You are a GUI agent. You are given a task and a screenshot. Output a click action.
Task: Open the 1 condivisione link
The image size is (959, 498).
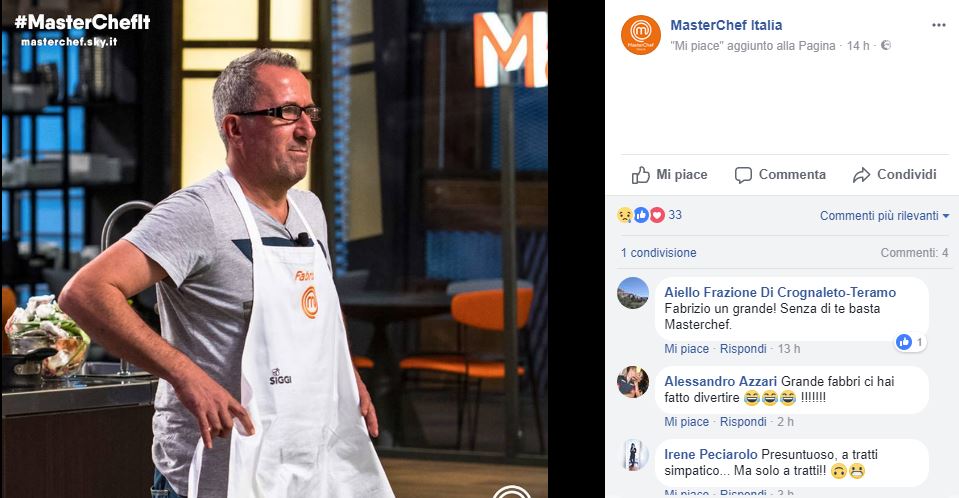click(x=658, y=253)
